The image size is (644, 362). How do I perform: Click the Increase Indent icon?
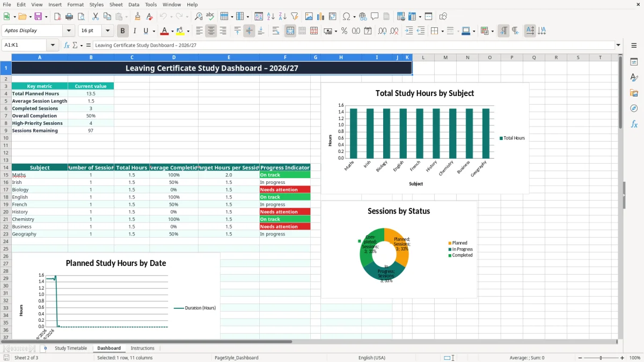point(409,31)
